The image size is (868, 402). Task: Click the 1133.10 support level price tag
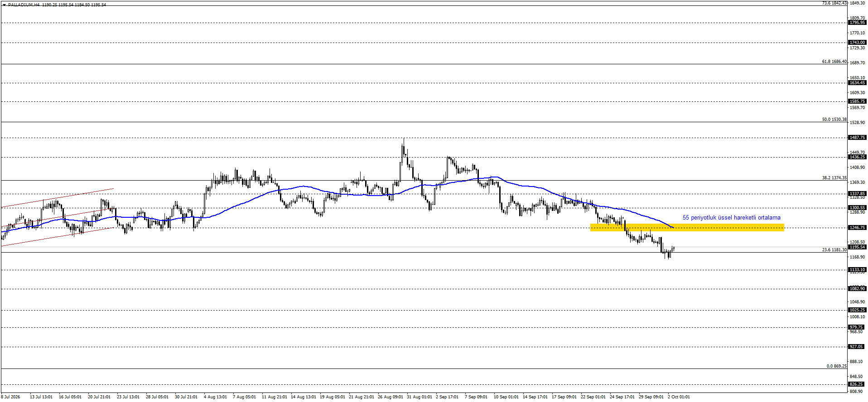[857, 270]
